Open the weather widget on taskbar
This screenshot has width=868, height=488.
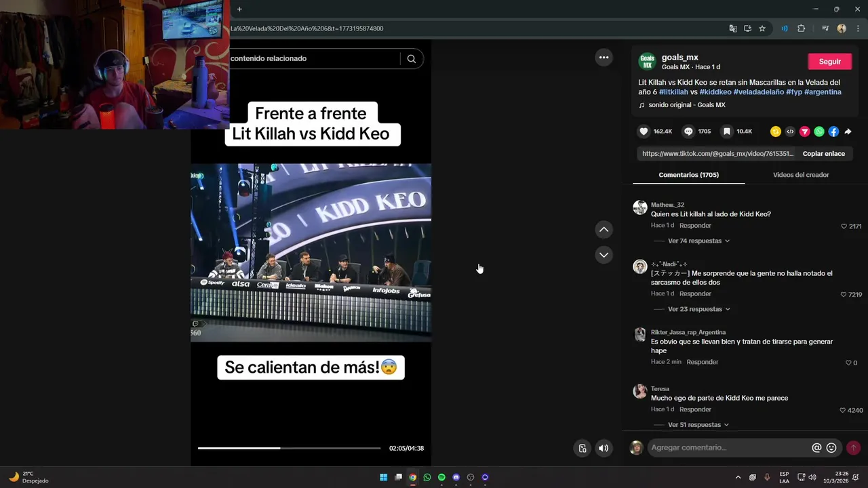pos(28,477)
